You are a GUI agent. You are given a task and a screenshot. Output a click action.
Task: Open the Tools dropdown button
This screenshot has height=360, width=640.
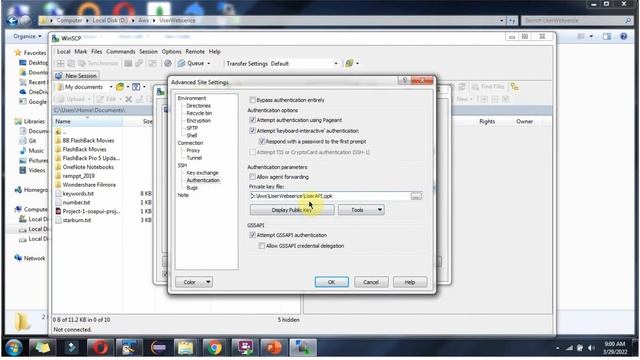click(361, 210)
